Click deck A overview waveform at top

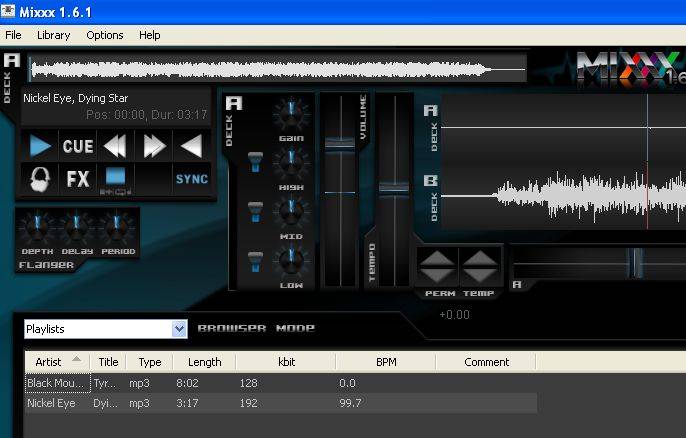(x=277, y=69)
